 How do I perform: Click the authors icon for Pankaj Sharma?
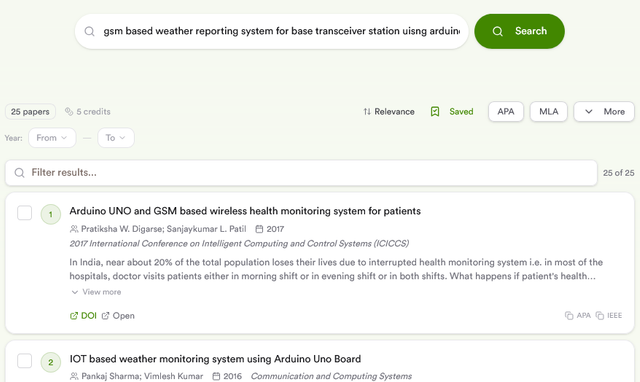click(74, 376)
